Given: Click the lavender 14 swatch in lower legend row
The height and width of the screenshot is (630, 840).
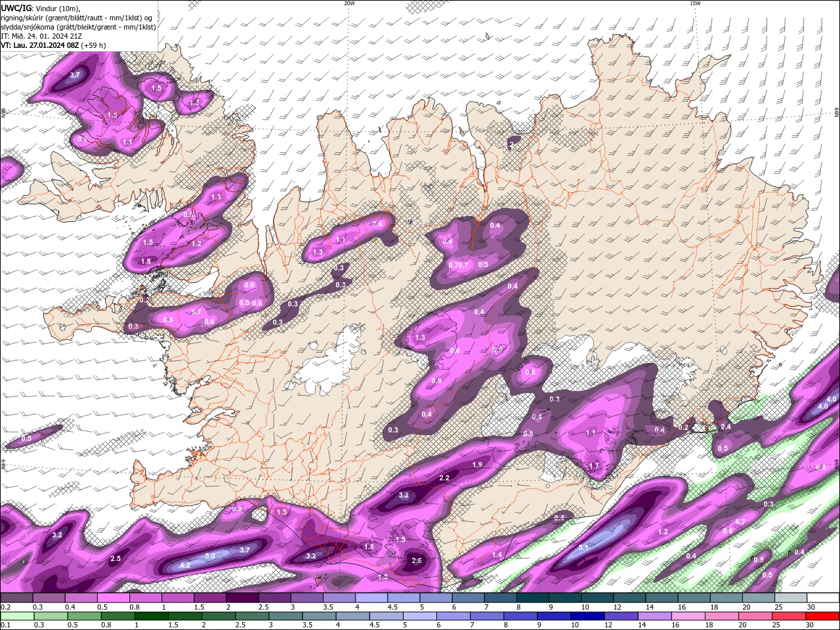Looking at the screenshot, I should click(655, 616).
